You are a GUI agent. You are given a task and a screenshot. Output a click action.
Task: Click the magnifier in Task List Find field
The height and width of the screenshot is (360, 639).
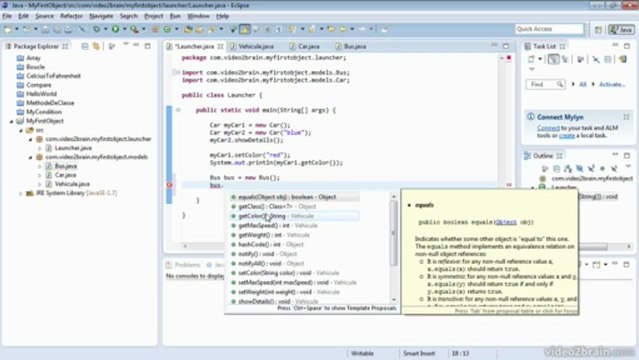[x=560, y=84]
